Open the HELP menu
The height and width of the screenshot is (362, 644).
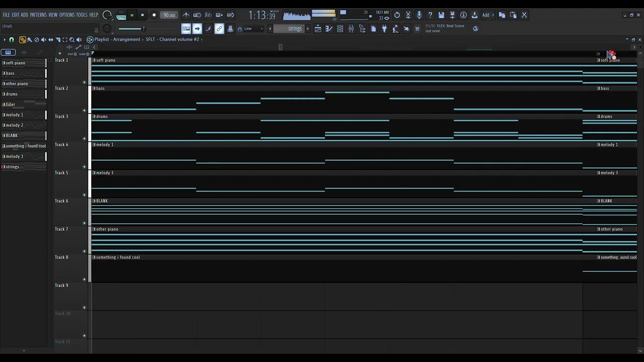click(94, 15)
